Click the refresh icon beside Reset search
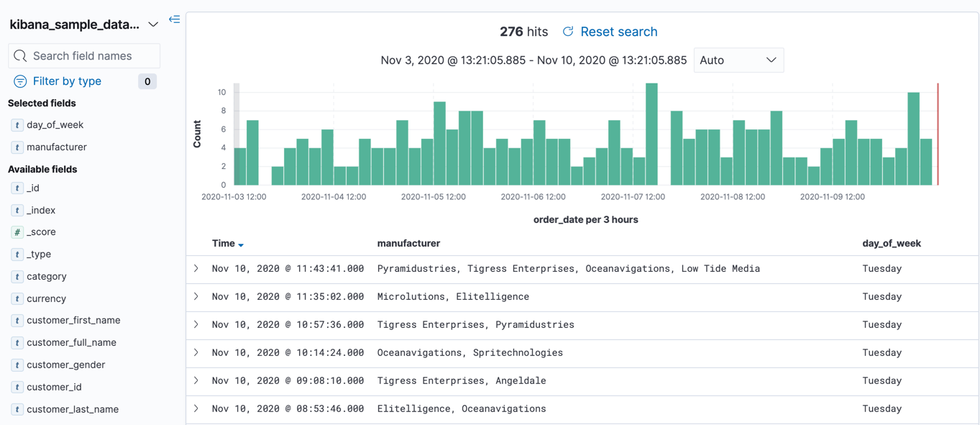Viewport: 980px width, 425px height. click(568, 32)
